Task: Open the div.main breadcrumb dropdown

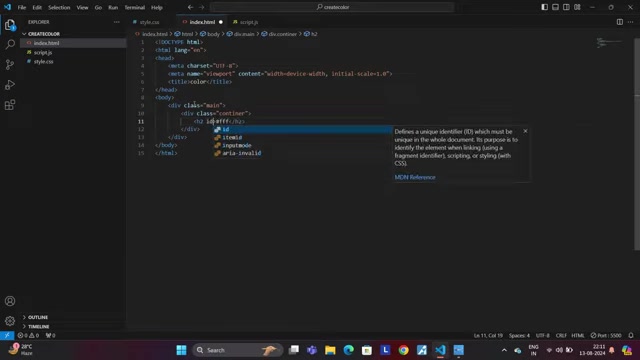Action: pyautogui.click(x=241, y=34)
